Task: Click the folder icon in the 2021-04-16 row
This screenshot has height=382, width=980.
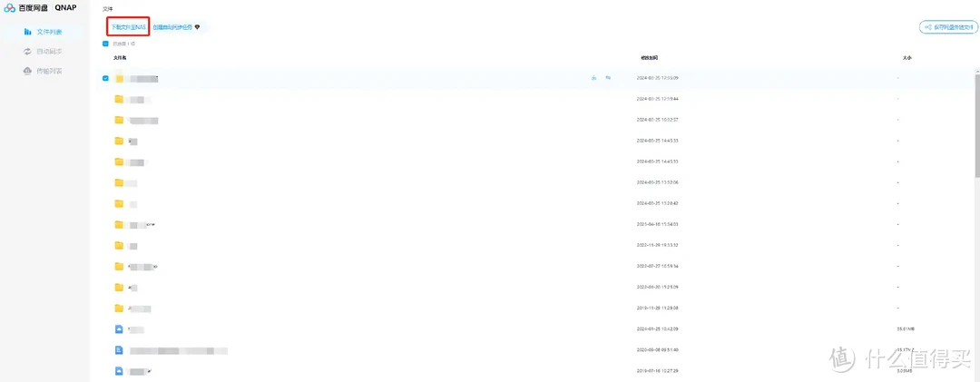Action: (120, 224)
